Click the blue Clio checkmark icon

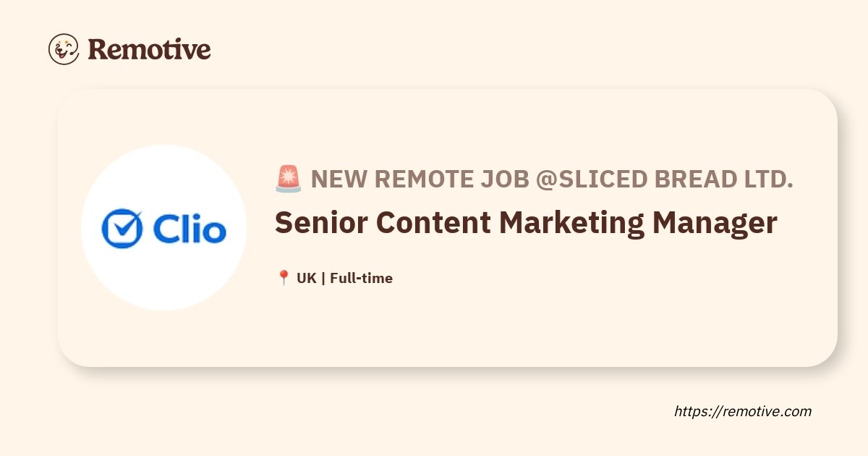[121, 228]
